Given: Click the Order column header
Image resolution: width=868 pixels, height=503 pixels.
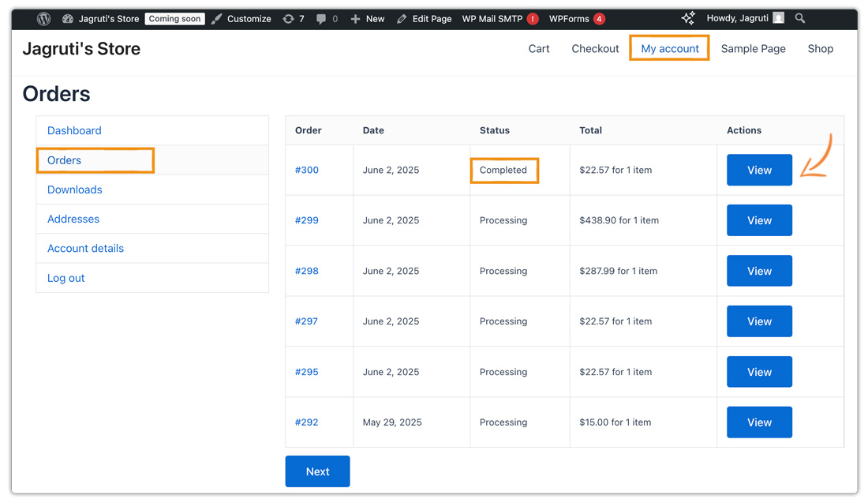Looking at the screenshot, I should pyautogui.click(x=309, y=130).
